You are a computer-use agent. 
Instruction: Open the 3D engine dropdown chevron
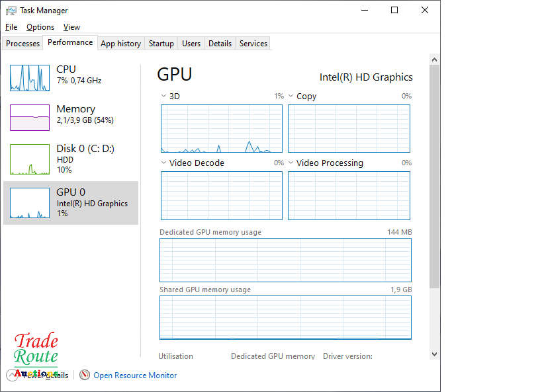click(164, 97)
